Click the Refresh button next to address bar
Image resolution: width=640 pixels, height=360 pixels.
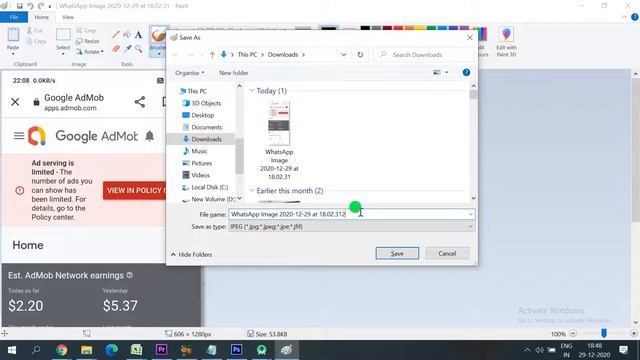pos(360,55)
